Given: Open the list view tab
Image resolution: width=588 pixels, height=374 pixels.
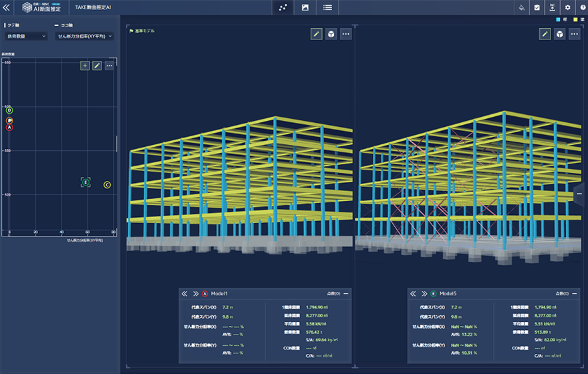Looking at the screenshot, I should [x=327, y=7].
